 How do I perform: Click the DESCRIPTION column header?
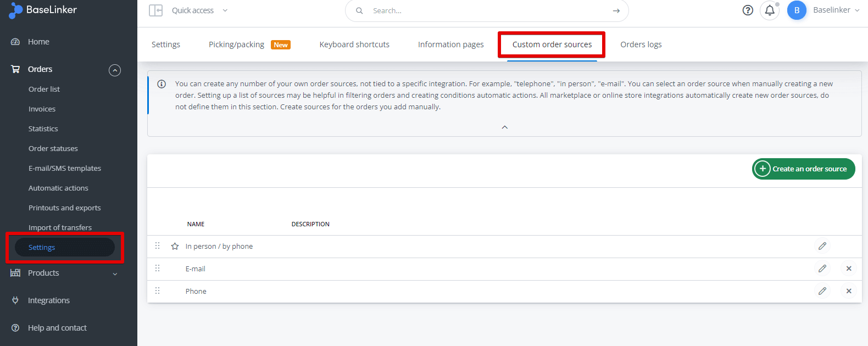(310, 224)
